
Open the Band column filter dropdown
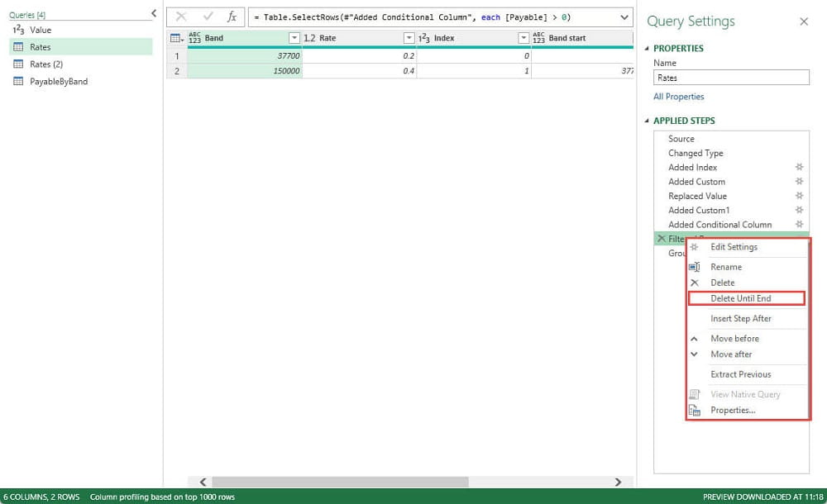tap(294, 38)
